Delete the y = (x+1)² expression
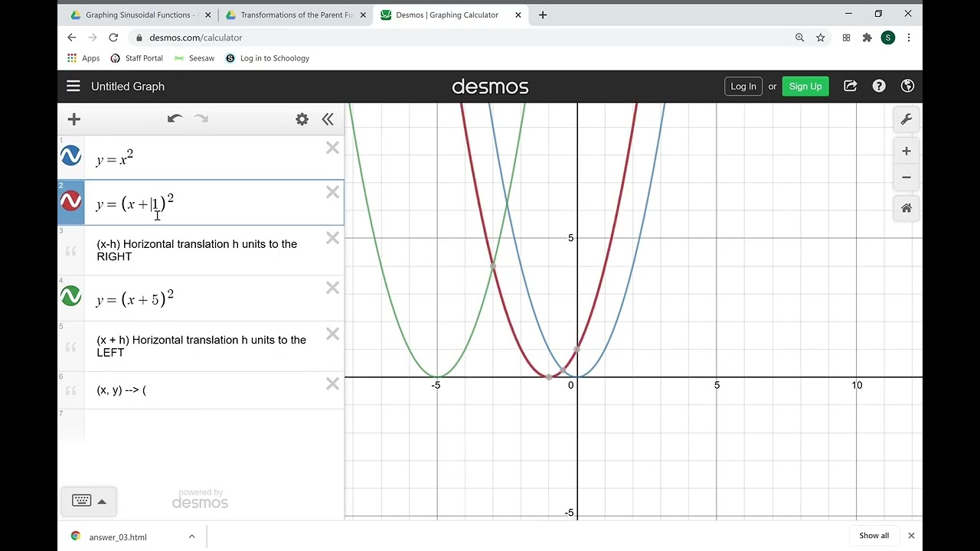980x551 pixels. tap(332, 192)
